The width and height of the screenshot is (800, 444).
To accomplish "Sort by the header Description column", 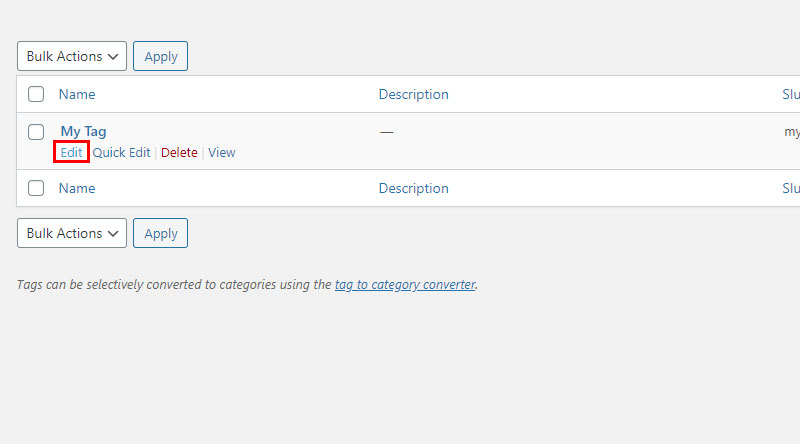I will coord(413,94).
